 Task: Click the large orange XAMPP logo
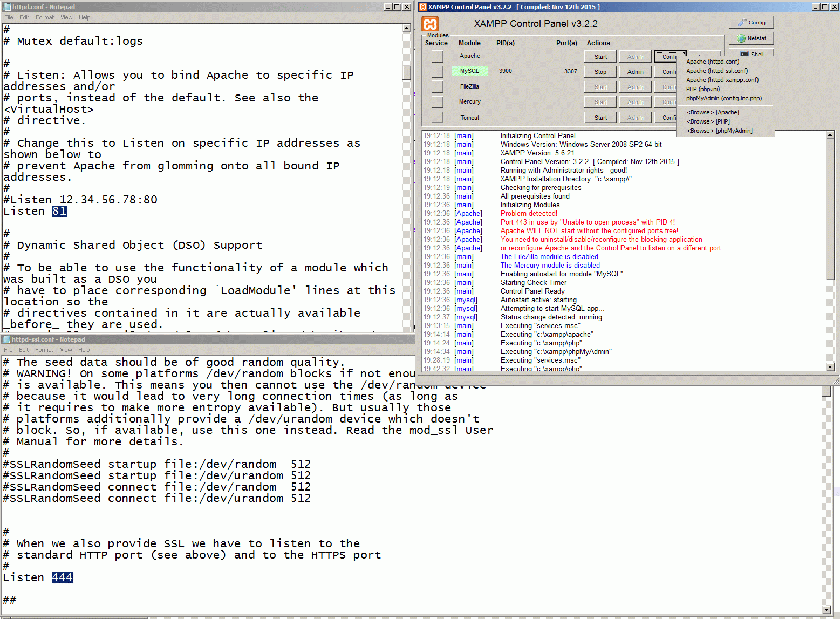pos(430,24)
